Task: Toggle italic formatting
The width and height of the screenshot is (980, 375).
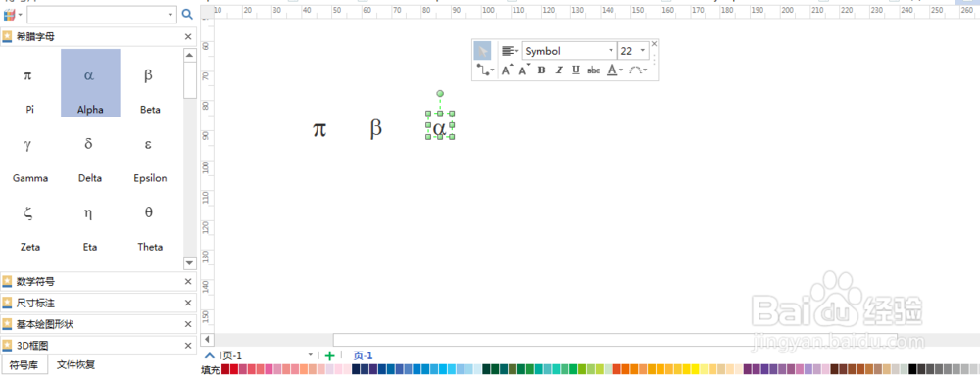Action: pyautogui.click(x=559, y=70)
